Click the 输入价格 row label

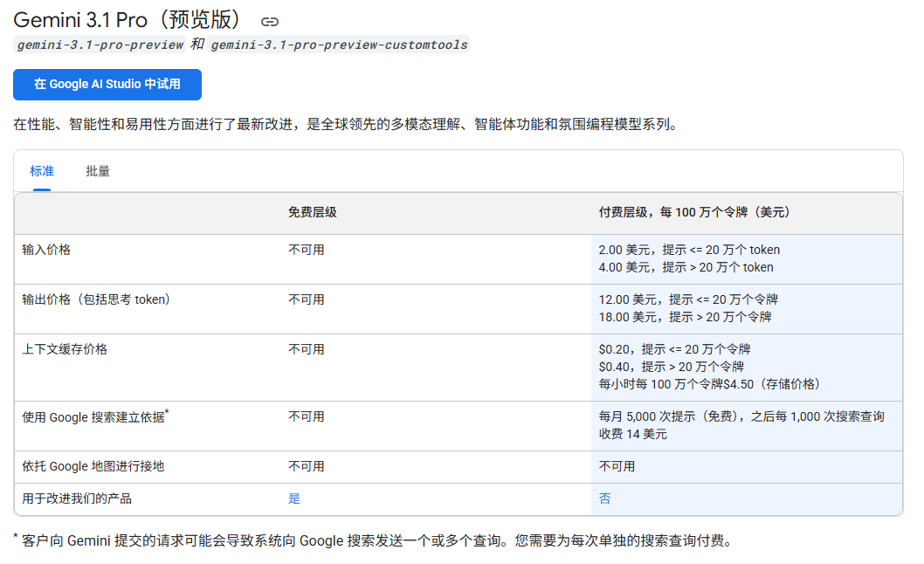(x=46, y=250)
